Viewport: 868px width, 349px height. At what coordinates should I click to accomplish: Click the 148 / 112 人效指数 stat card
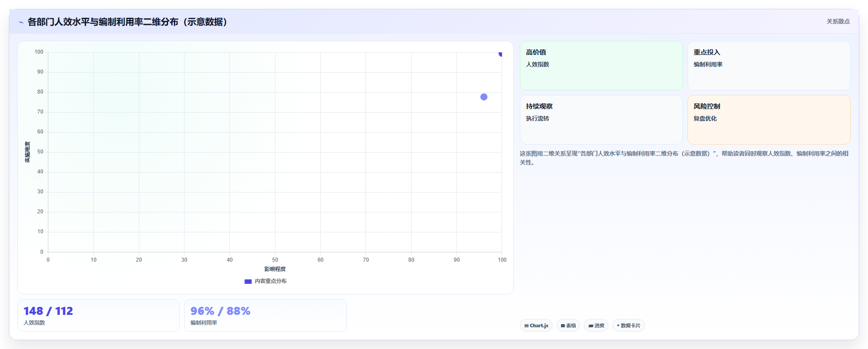98,315
